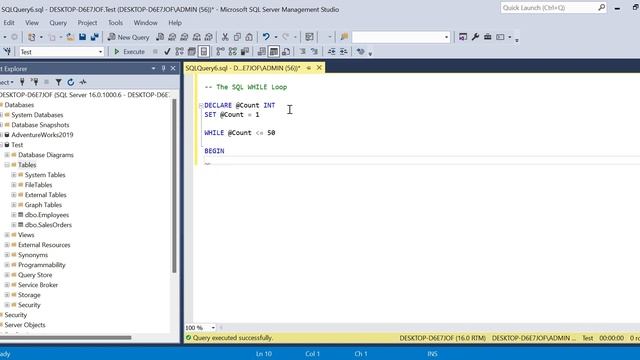This screenshot has width=640, height=360.
Task: Click the Parse checkmark icon
Action: tap(167, 52)
